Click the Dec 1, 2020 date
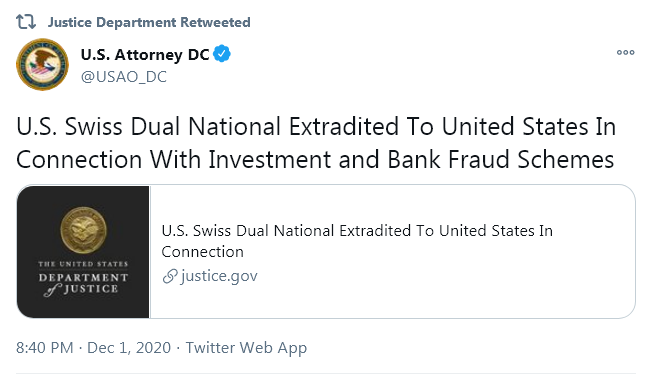Viewport: 652px width, 378px height. (x=129, y=348)
